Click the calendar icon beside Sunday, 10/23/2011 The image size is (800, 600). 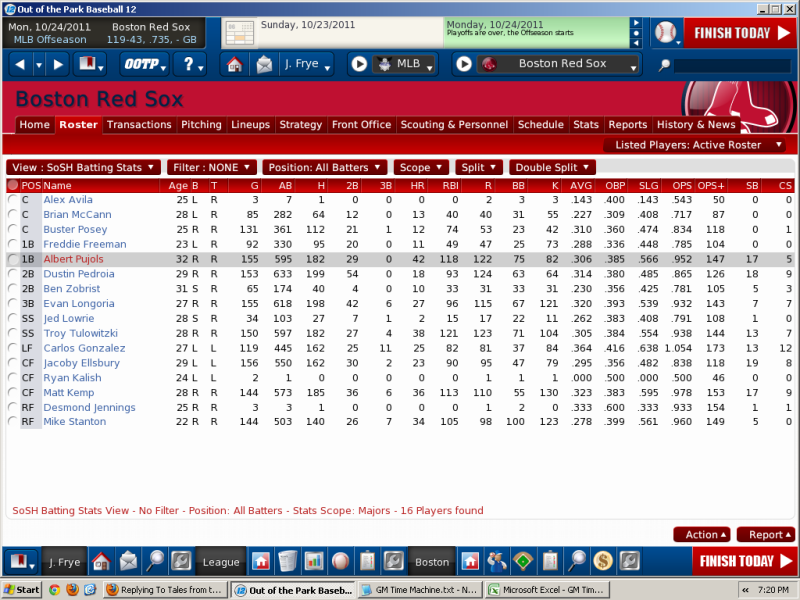(239, 33)
